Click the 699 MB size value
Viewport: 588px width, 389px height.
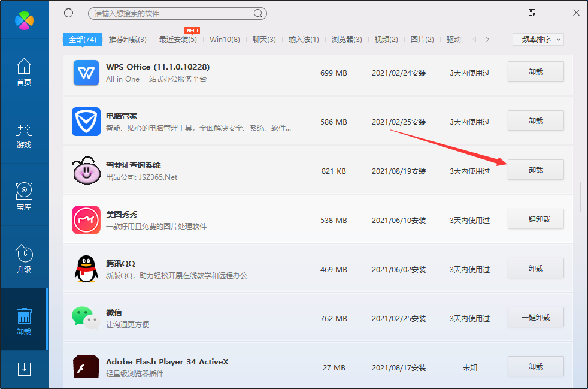pyautogui.click(x=334, y=73)
